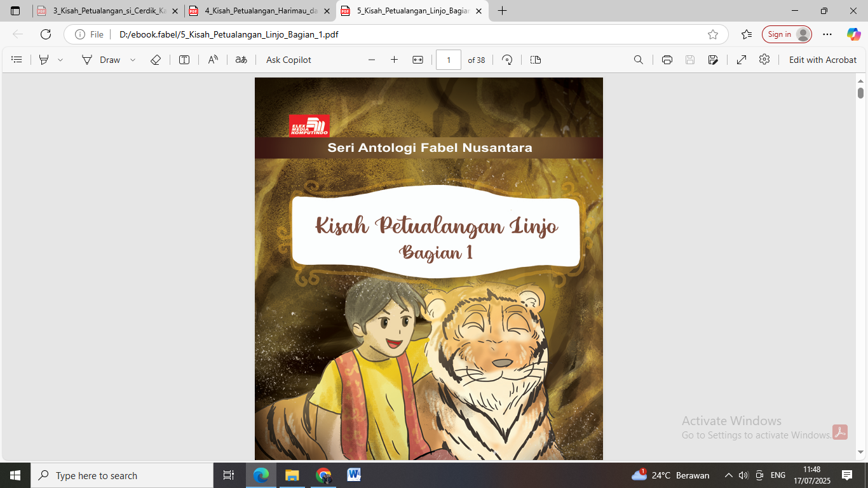The width and height of the screenshot is (868, 488).
Task: Print the current PDF
Action: (666, 59)
